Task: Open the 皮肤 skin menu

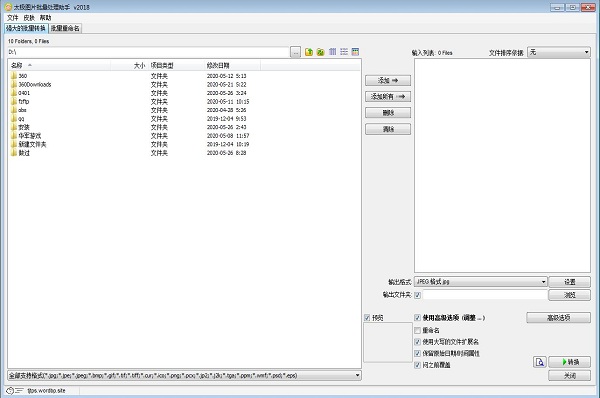Action: point(29,18)
